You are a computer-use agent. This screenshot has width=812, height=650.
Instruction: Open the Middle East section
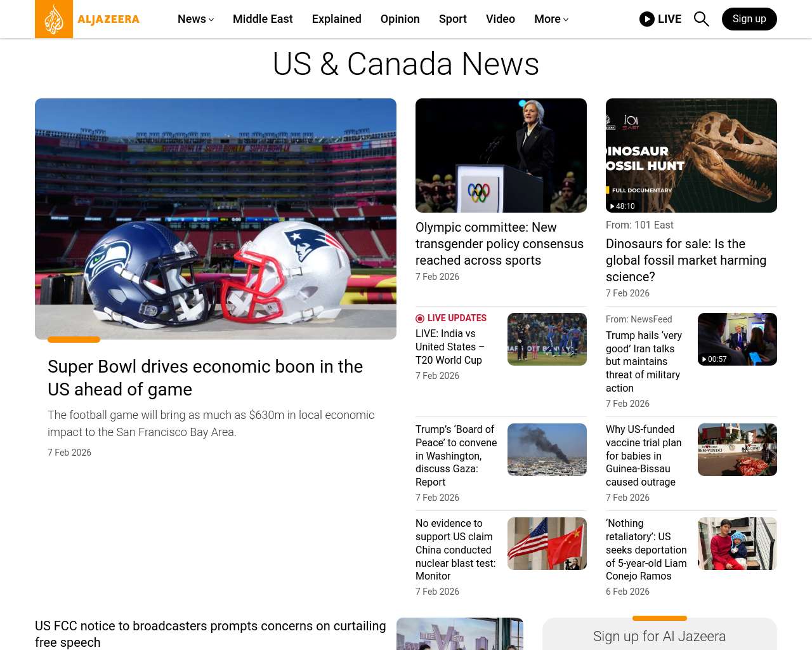263,19
